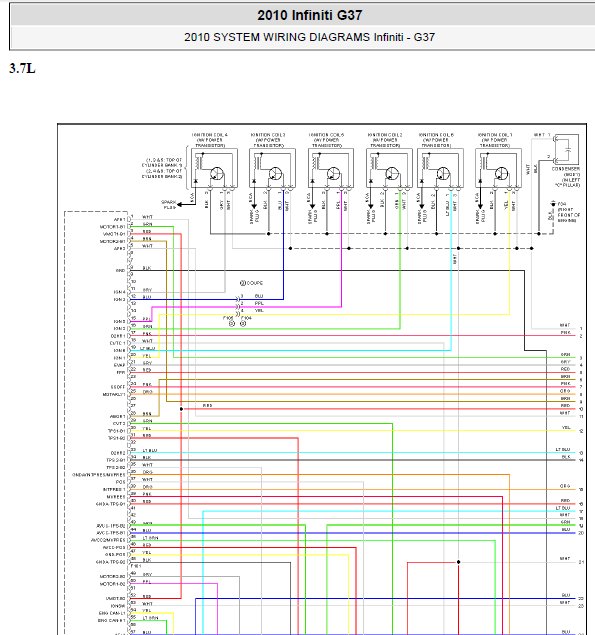Screen dimensions: 595x635
Task: Click the '2010 Infiniti G37' page title
Action: point(309,15)
